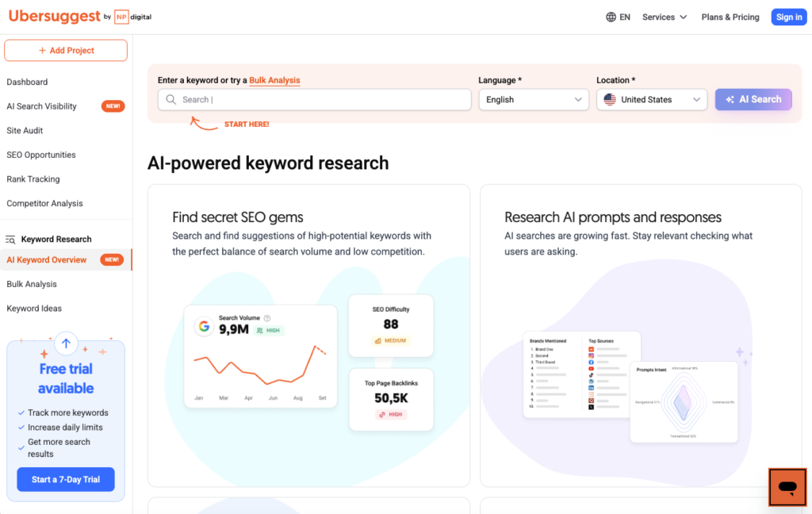Click the circular upgrade arrow above Free trial

click(x=65, y=343)
